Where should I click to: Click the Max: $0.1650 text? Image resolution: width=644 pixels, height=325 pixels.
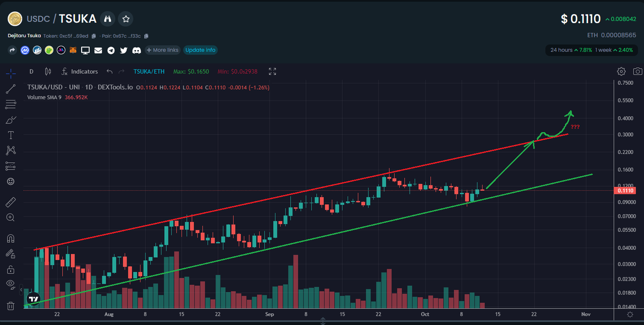pos(192,71)
